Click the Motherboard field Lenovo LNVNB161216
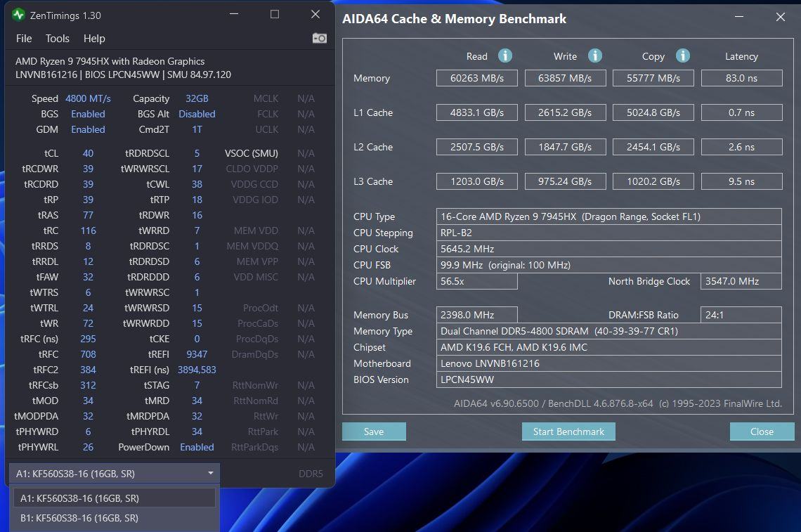The width and height of the screenshot is (801, 532). [609, 363]
